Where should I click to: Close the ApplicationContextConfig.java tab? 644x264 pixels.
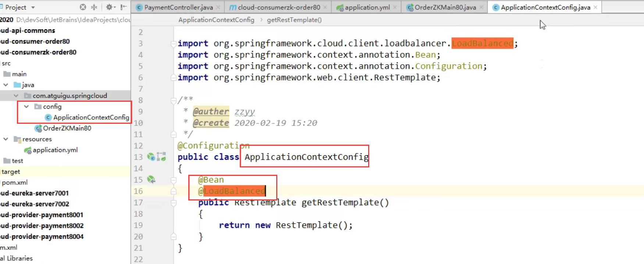click(x=595, y=7)
